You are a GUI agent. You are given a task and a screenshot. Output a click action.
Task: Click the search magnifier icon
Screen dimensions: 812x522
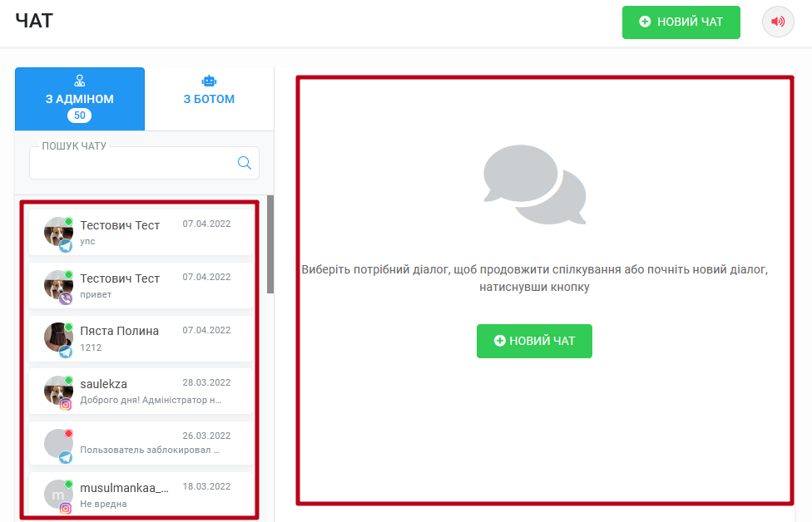pos(245,163)
